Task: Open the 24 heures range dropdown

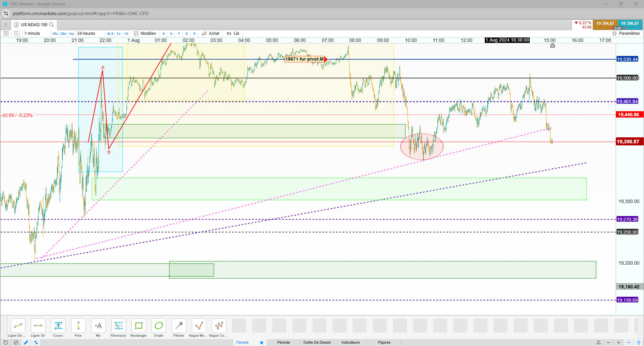Action: 86,33
